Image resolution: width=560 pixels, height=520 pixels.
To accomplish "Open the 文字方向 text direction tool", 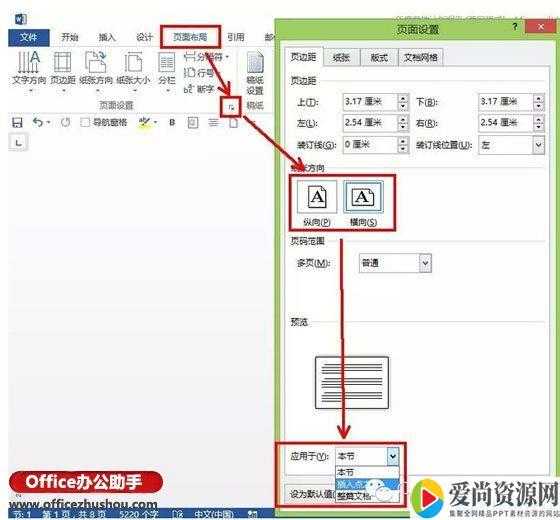I will tap(29, 71).
